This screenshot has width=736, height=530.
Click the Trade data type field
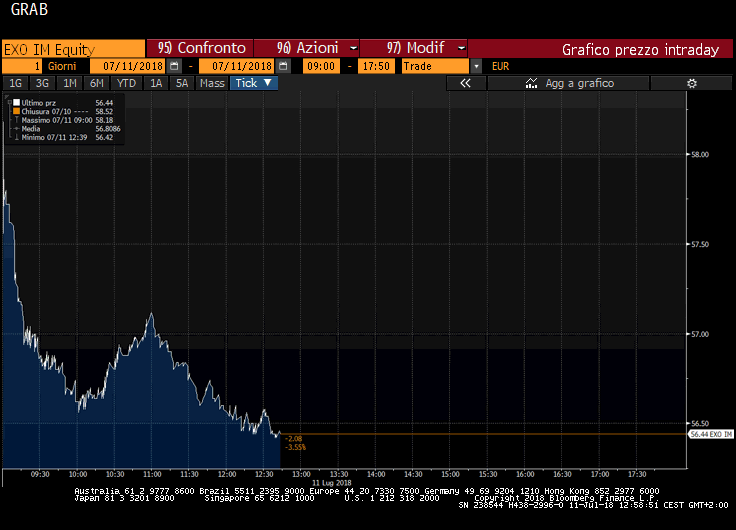click(x=436, y=66)
